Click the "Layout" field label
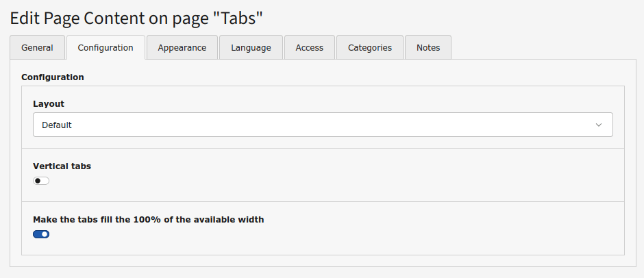 pyautogui.click(x=49, y=104)
